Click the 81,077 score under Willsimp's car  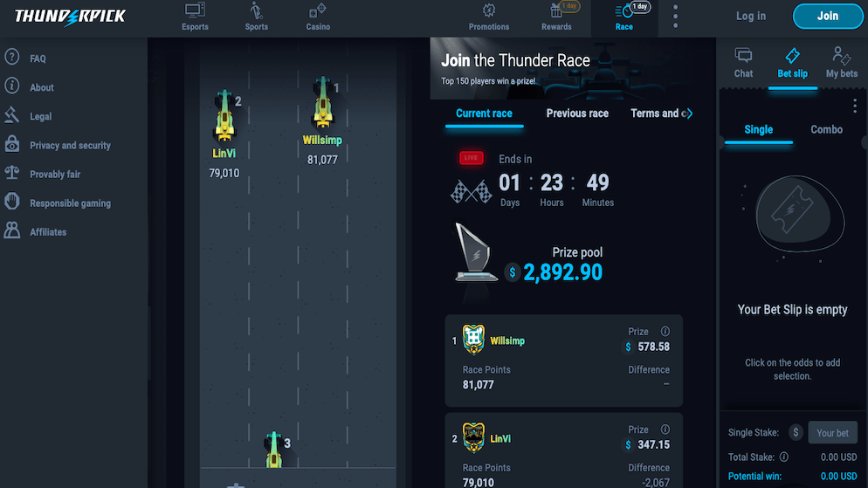pos(322,160)
